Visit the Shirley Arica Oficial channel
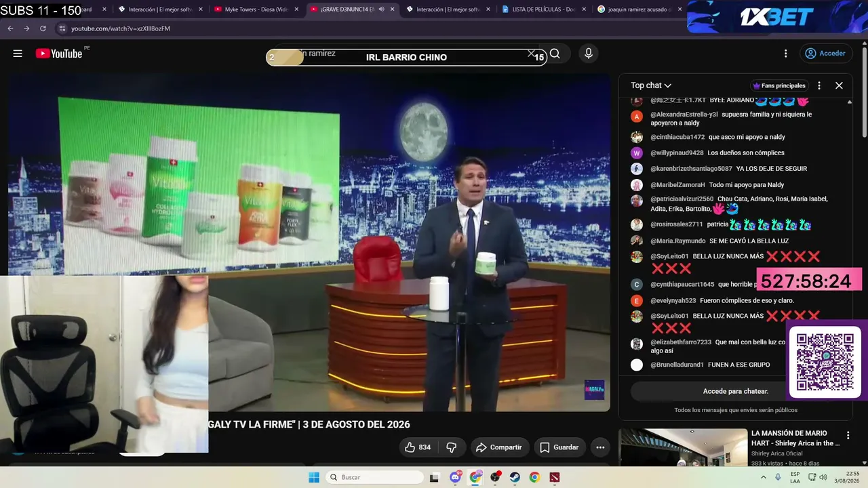This screenshot has height=488, width=868. click(776, 453)
